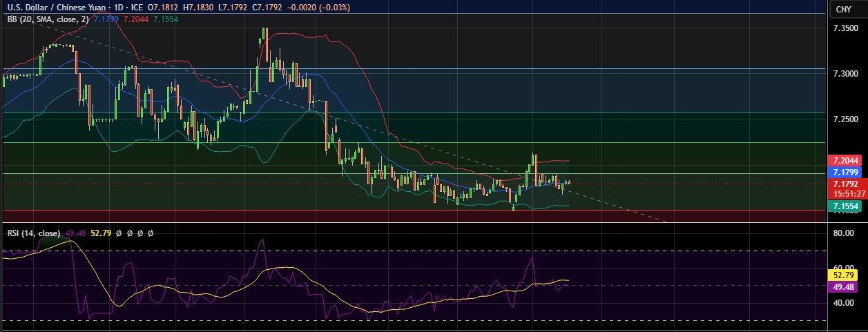Screen dimensions: 868x332
Task: Click the 7.3500 price axis tick
Action: coord(845,29)
